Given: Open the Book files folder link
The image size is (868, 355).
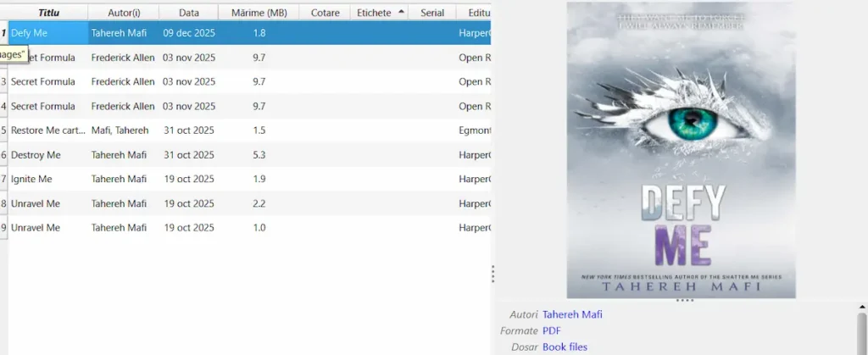Looking at the screenshot, I should 565,347.
